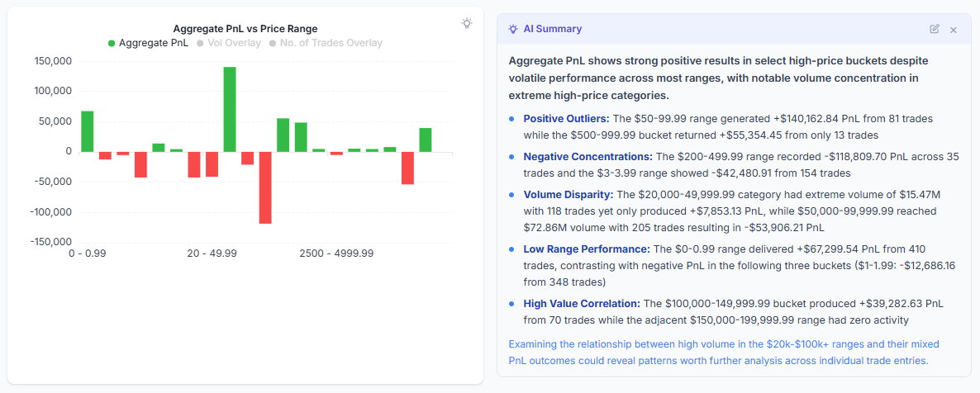The height and width of the screenshot is (393, 980).
Task: Toggle the Aggregate PnL legend series
Action: click(154, 43)
